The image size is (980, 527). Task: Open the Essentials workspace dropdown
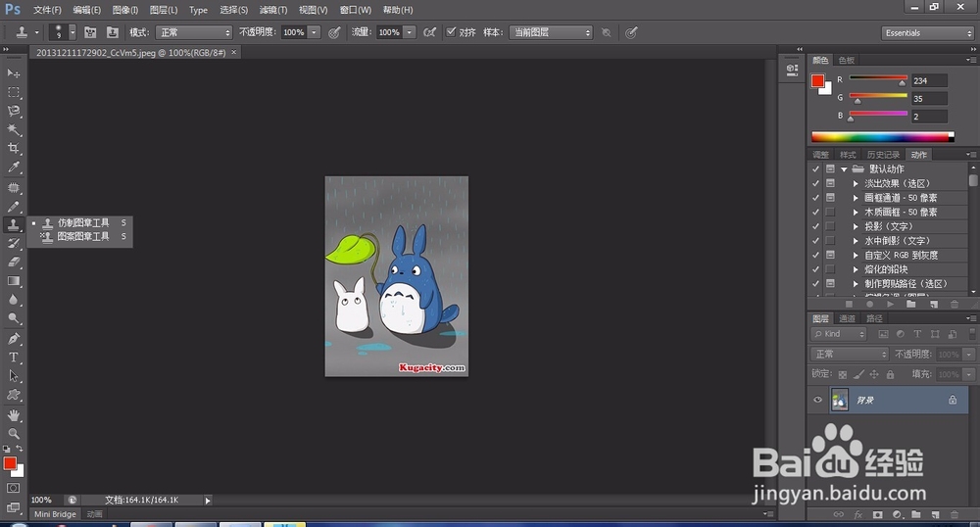(928, 33)
